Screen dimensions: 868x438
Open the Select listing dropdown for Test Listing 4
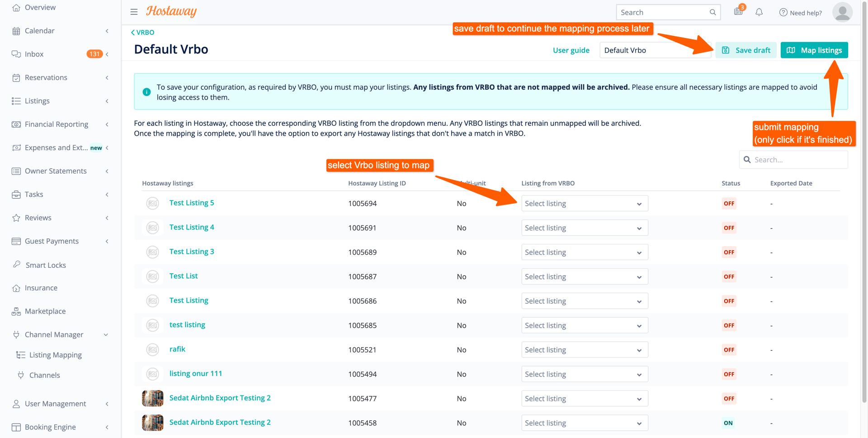coord(585,228)
